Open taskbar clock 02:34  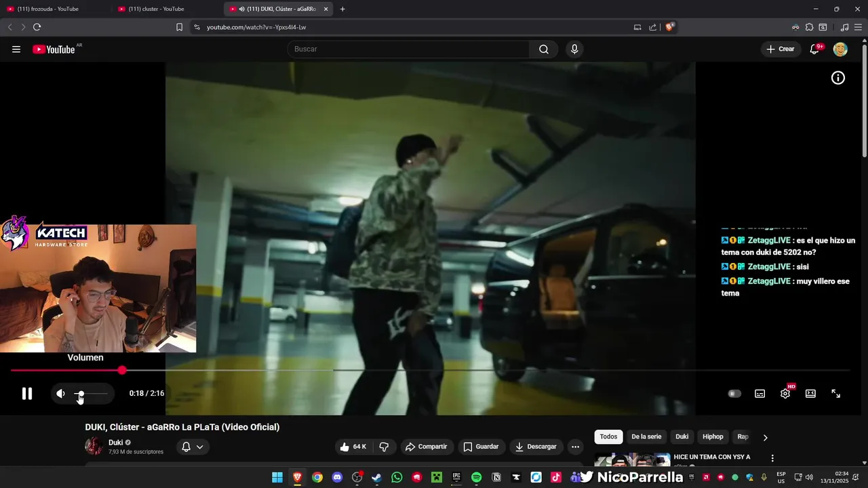point(835,477)
